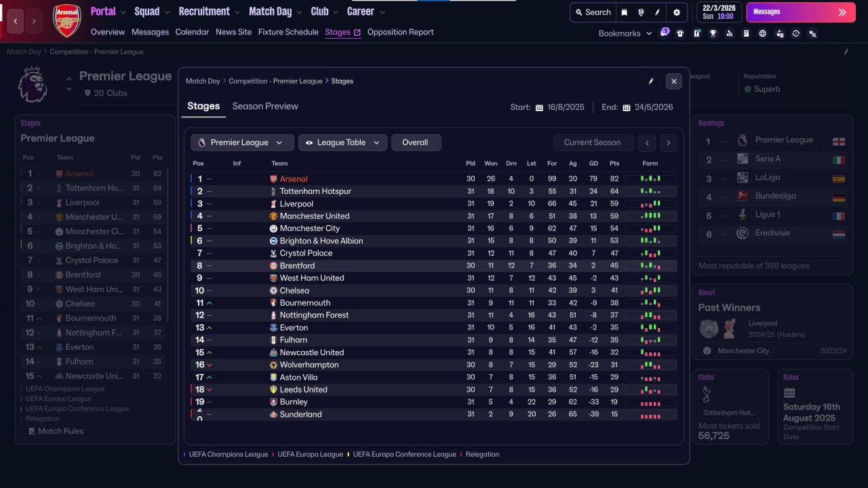Click the Premier League lion logo in background
This screenshot has height=488, width=868.
[x=32, y=85]
